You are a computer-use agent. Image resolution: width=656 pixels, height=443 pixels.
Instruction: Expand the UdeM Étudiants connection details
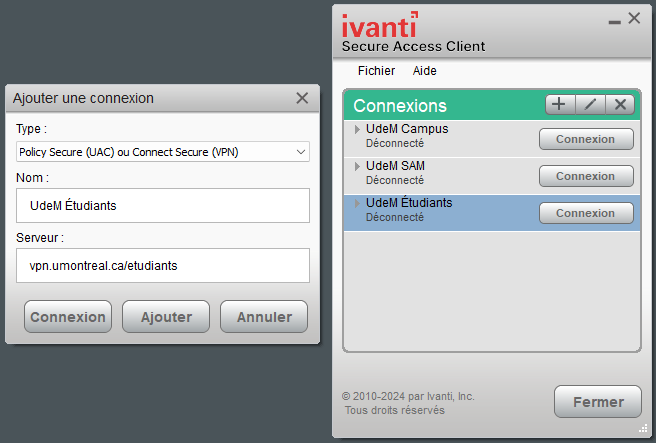pos(357,203)
